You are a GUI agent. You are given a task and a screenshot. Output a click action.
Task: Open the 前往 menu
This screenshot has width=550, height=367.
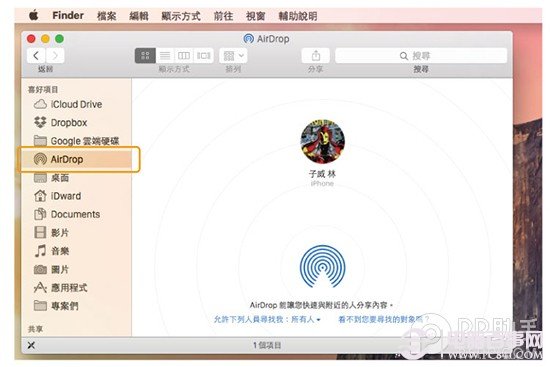(x=223, y=16)
